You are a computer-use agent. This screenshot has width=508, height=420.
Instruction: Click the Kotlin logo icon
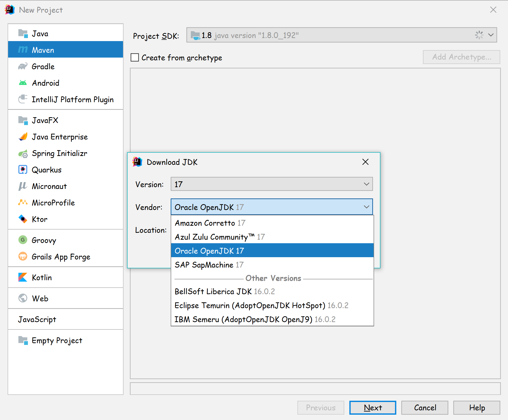click(x=23, y=277)
